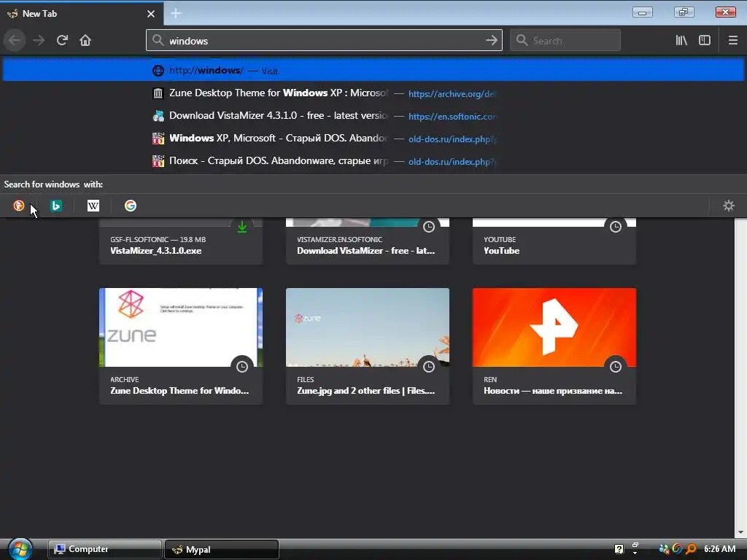Click history clock on Zune Desktop Theme tile
Viewport: 747px width, 560px height.
pos(242,367)
